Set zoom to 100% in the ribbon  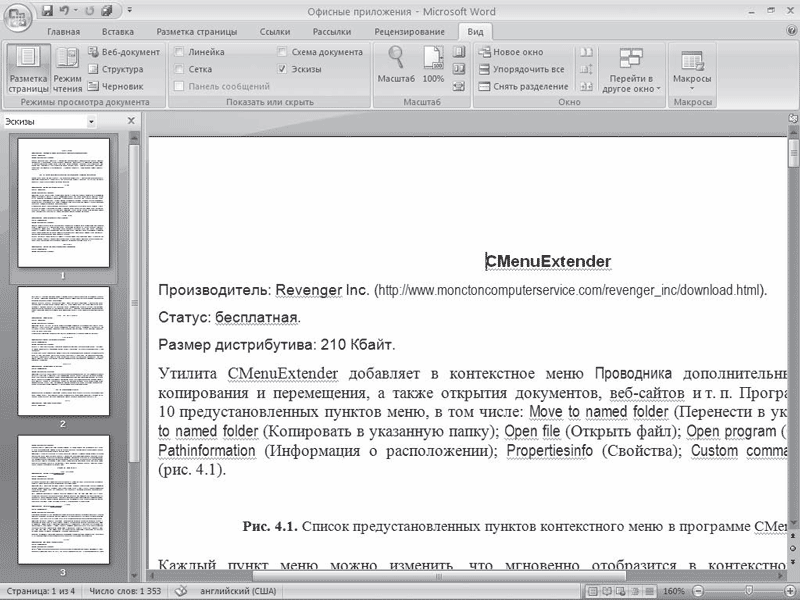tap(433, 64)
